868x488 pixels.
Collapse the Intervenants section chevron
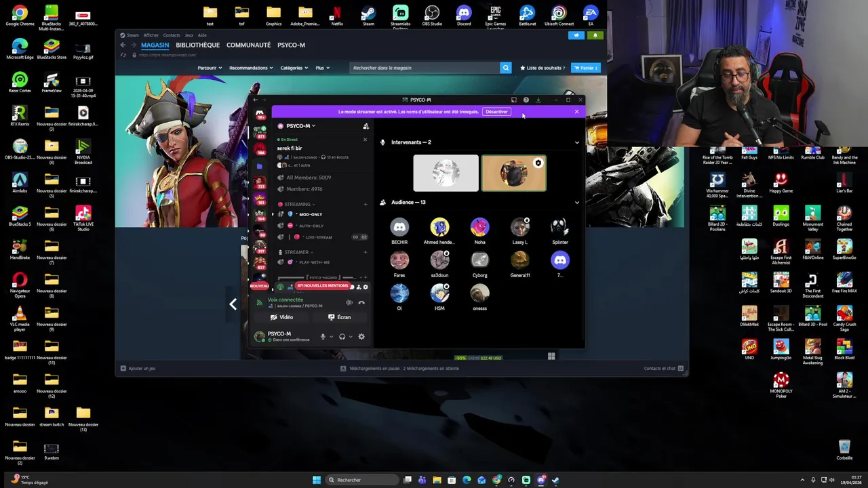pos(577,142)
